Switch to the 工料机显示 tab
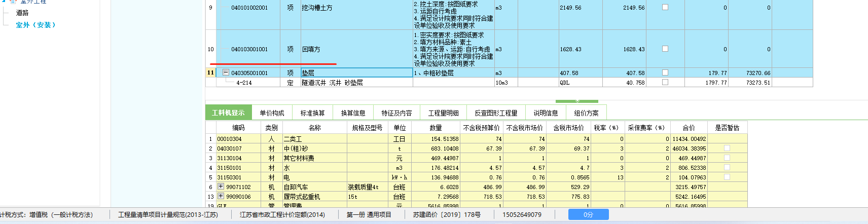Viewport: 868px width, 224px height. click(228, 113)
